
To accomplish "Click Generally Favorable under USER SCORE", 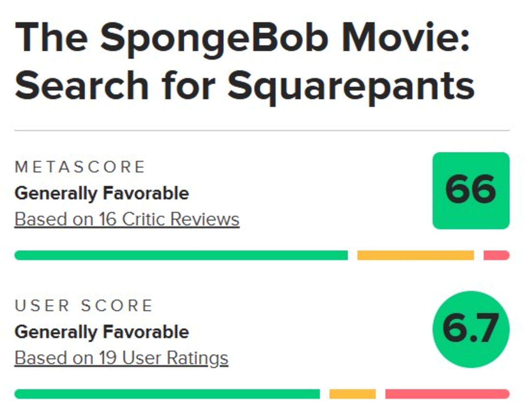I will pos(102,333).
